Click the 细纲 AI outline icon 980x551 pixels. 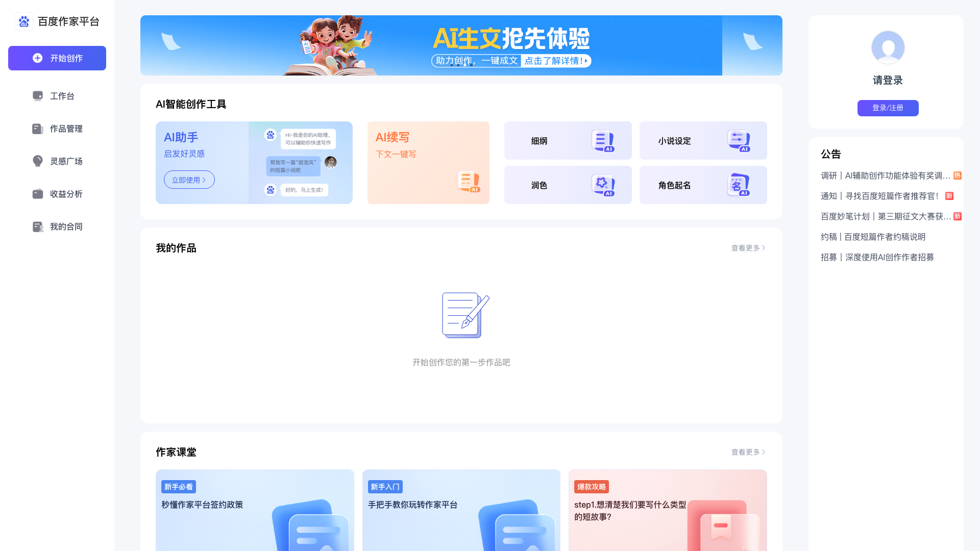pos(603,141)
